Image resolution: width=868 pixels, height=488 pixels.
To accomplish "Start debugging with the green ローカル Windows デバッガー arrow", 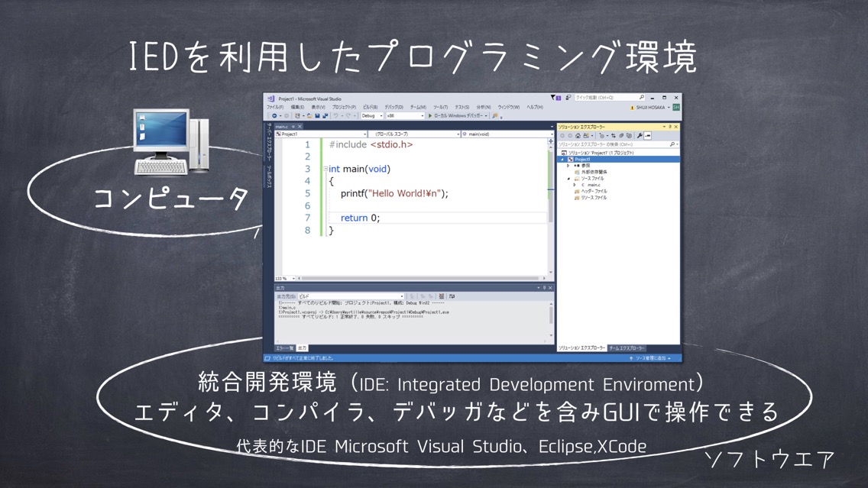I will [x=428, y=116].
